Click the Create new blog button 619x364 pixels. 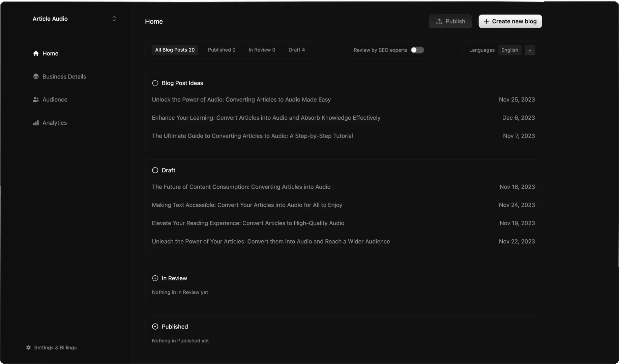click(510, 21)
